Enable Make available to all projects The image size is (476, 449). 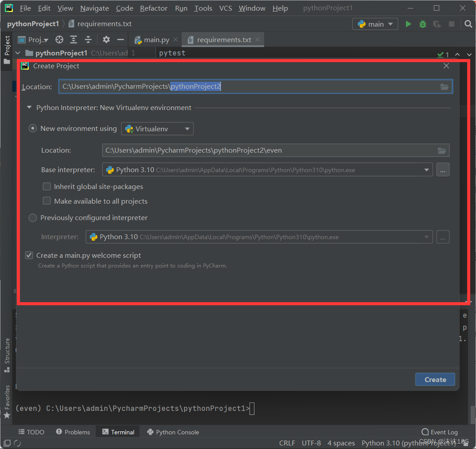[47, 201]
